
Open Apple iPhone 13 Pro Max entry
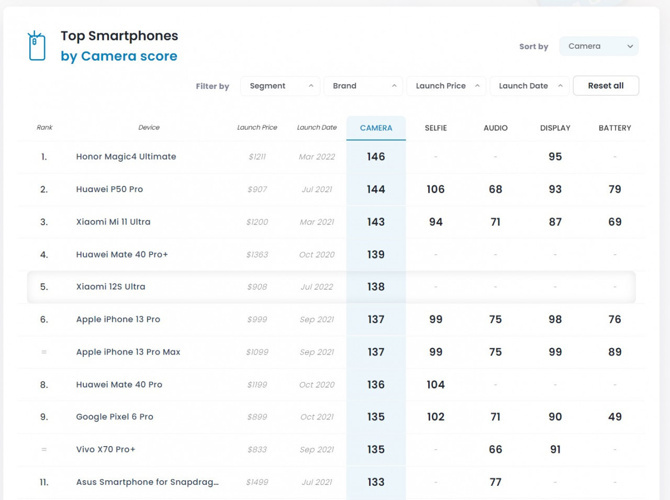pos(128,352)
